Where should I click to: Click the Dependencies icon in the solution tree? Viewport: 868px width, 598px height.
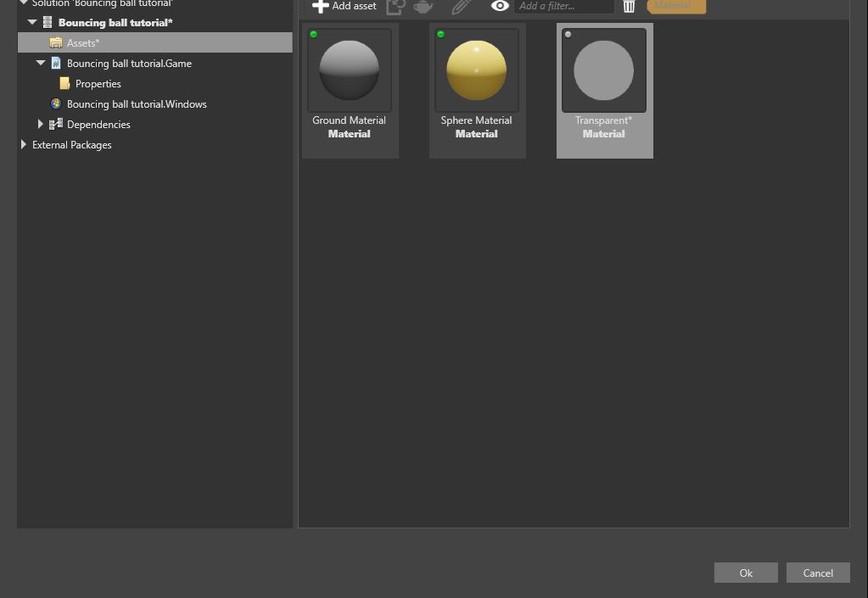pyautogui.click(x=56, y=125)
